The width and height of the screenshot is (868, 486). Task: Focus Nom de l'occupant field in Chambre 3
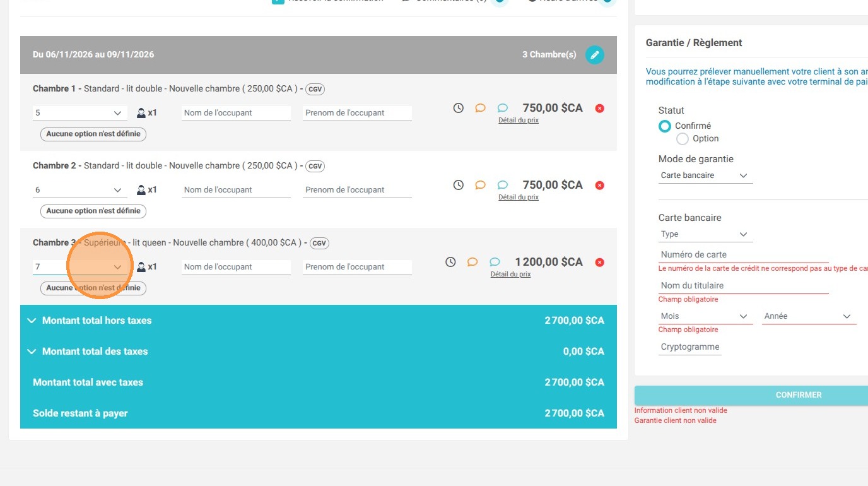pos(236,267)
